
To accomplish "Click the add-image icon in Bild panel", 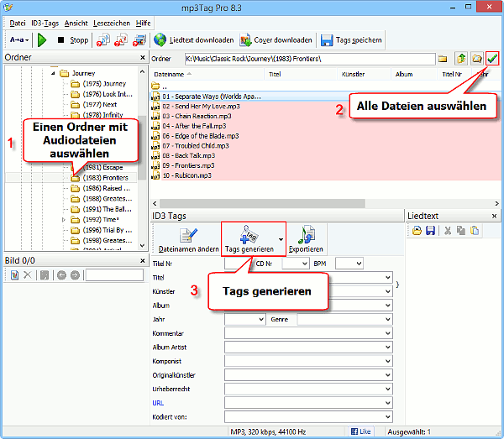I will [x=14, y=275].
